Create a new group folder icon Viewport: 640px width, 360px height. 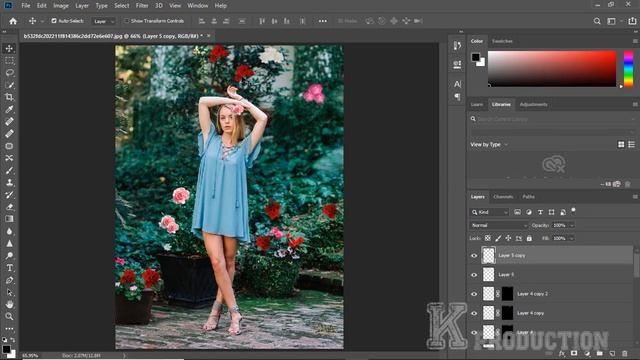coord(599,353)
